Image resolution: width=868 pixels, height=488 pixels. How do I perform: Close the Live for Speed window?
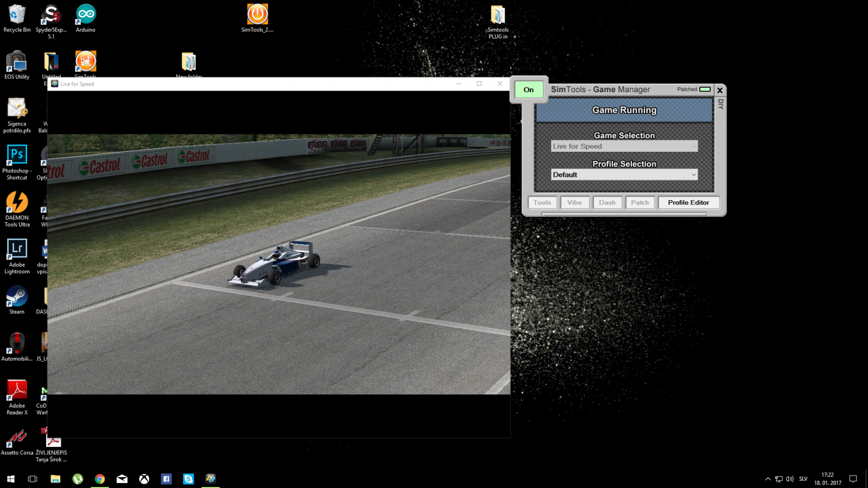(500, 84)
